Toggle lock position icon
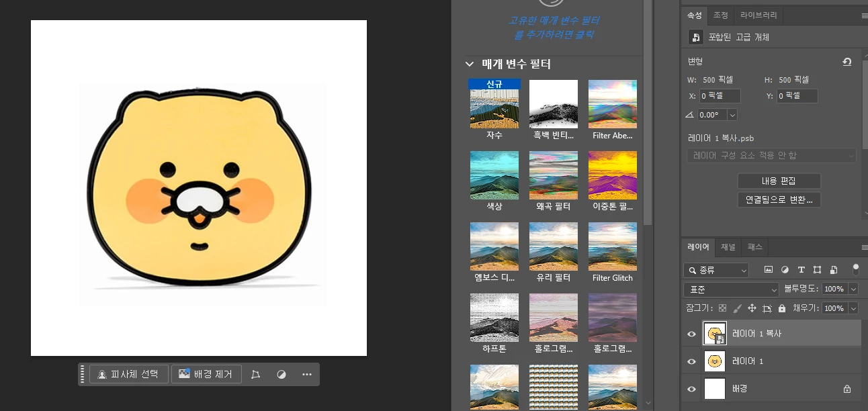This screenshot has width=868, height=411. (x=752, y=308)
